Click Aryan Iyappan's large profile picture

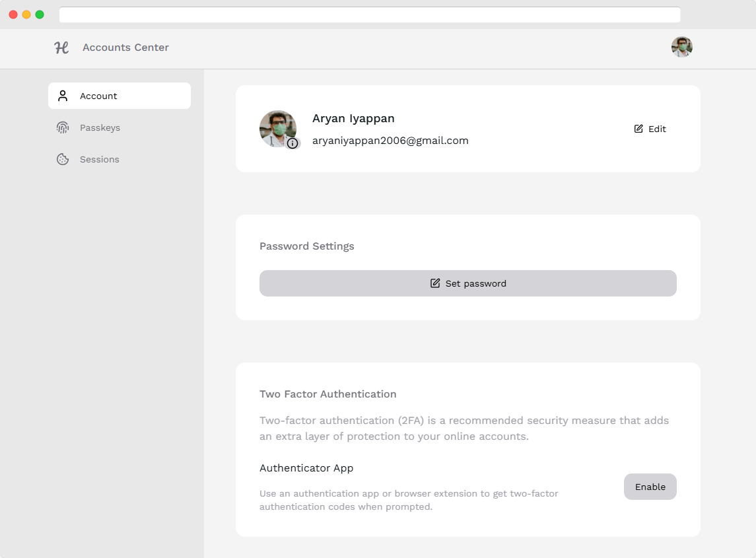pyautogui.click(x=277, y=127)
